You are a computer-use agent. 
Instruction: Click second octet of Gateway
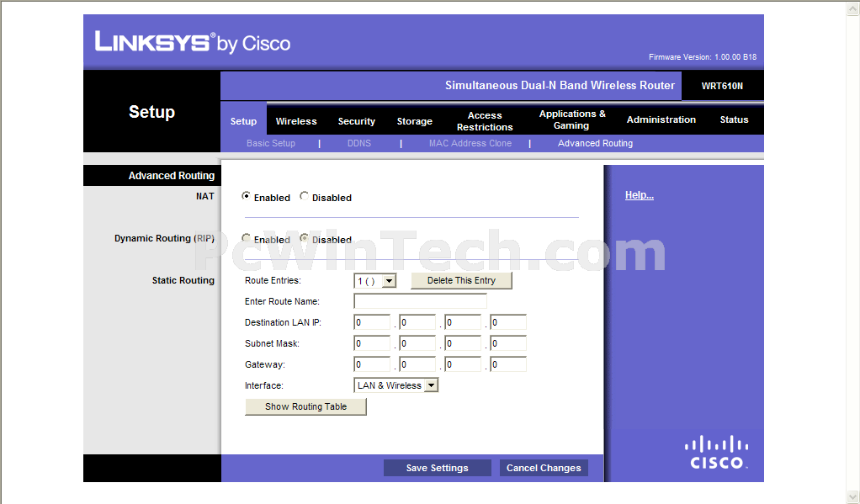coord(417,364)
